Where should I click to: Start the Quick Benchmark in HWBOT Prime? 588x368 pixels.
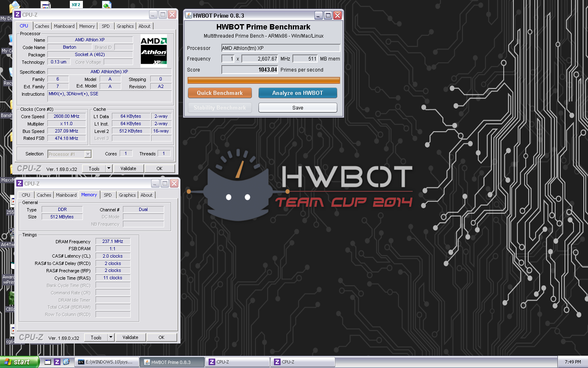coord(220,93)
